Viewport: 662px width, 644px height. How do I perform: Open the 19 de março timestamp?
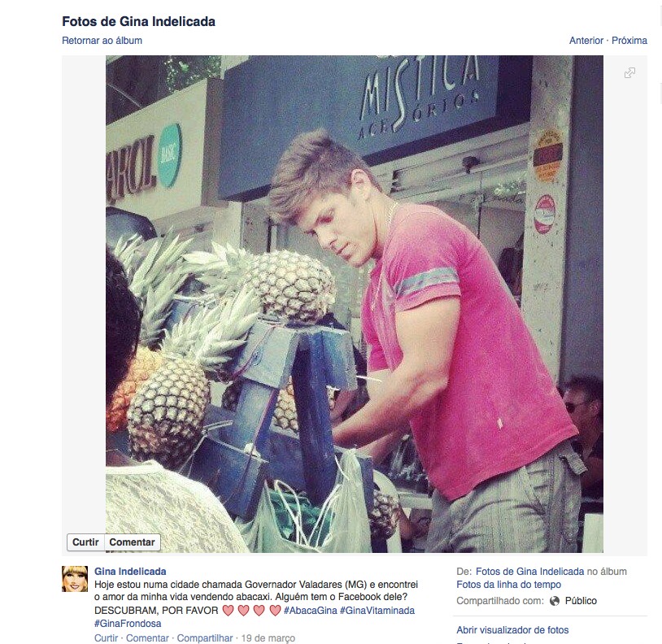tap(268, 638)
